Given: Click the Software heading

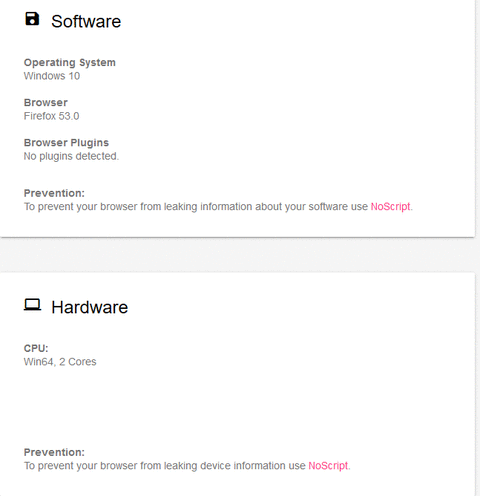Looking at the screenshot, I should (x=86, y=21).
